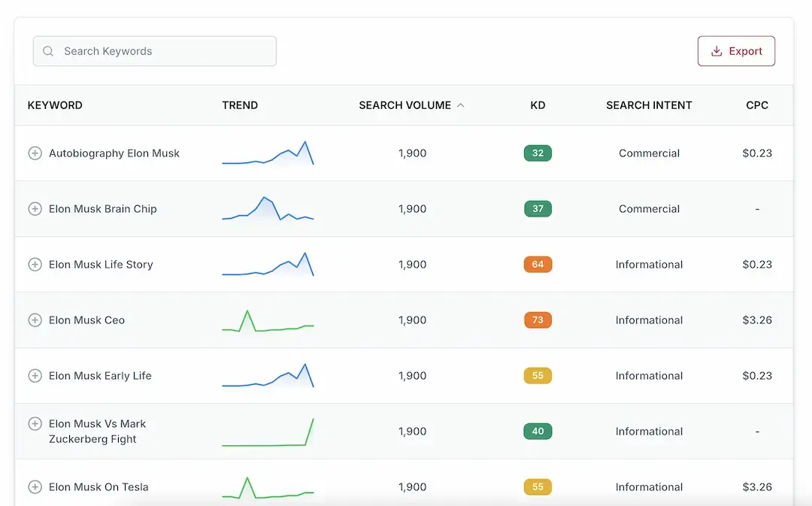Image resolution: width=812 pixels, height=506 pixels.
Task: Open the Elon Musk Brain Chip trend chart
Action: point(268,209)
